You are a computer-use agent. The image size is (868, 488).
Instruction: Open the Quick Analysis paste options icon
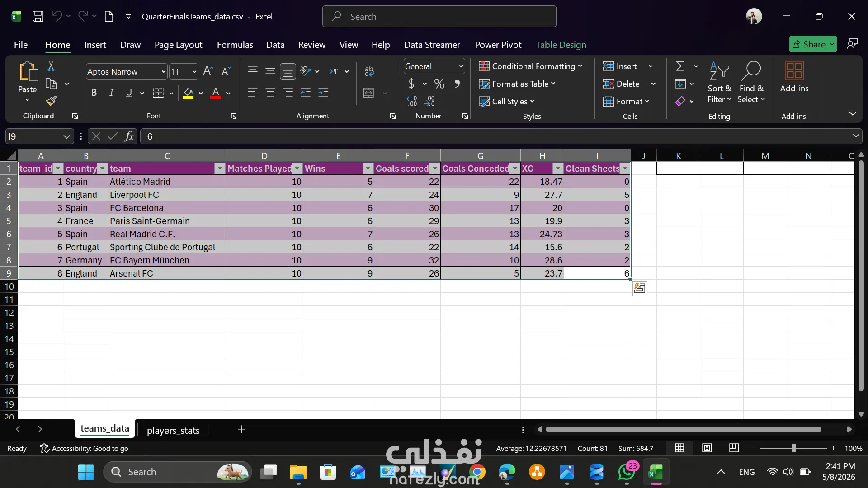pyautogui.click(x=640, y=288)
